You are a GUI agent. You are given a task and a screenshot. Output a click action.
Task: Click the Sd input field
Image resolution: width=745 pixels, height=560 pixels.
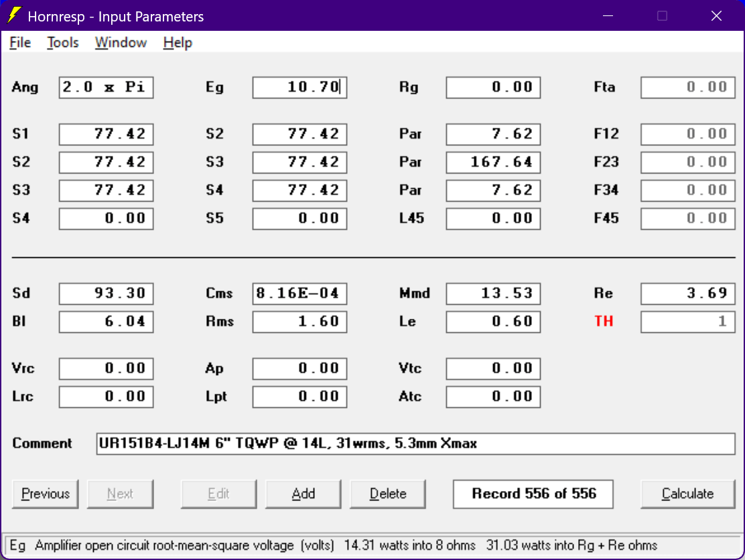[106, 293]
